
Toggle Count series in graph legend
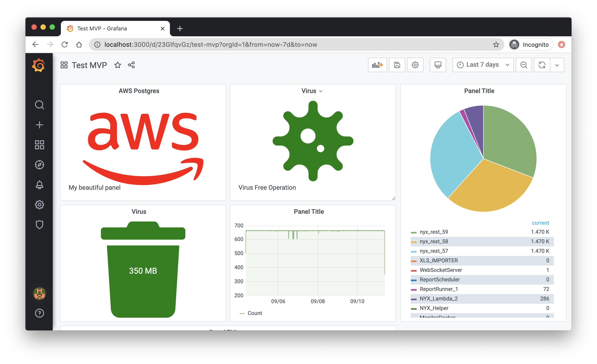[x=254, y=313]
